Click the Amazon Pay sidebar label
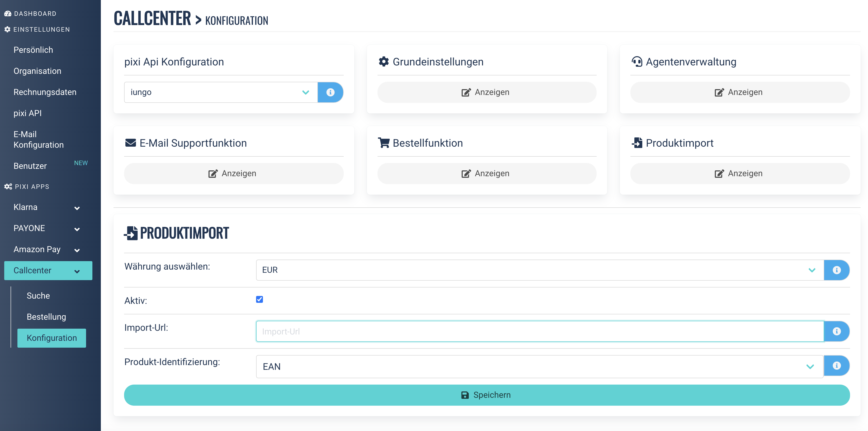Viewport: 868px width, 431px height. [x=37, y=250]
